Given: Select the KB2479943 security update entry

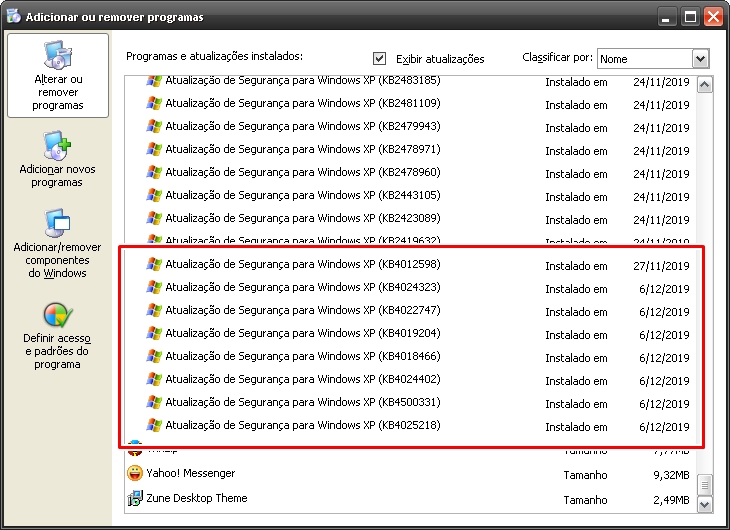Looking at the screenshot, I should pyautogui.click(x=411, y=126).
